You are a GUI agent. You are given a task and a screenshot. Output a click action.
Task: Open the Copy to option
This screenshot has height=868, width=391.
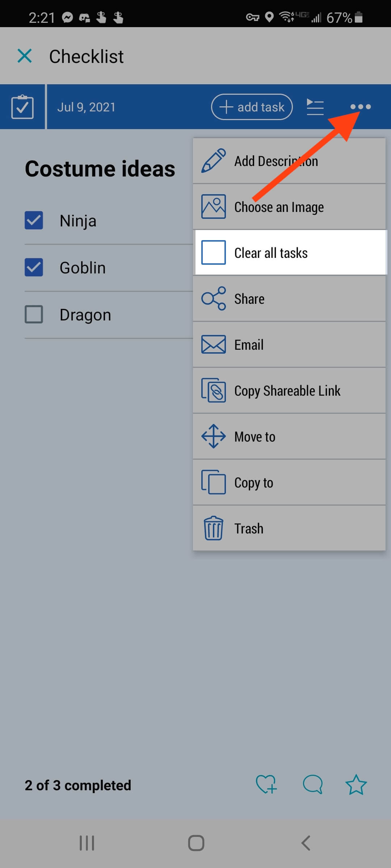click(289, 482)
